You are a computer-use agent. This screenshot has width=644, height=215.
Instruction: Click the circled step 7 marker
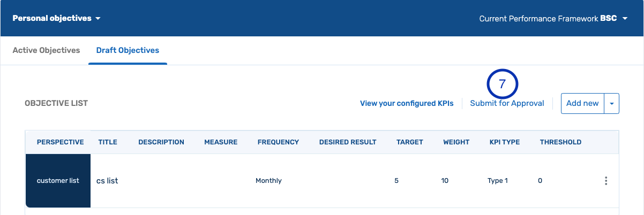click(502, 85)
